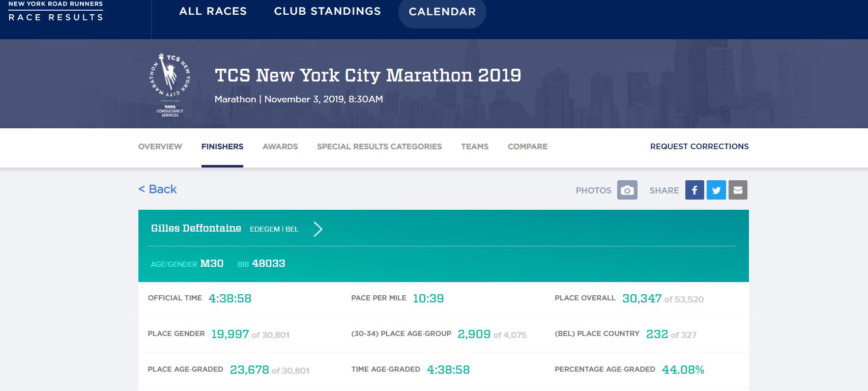Click Request Corrections link

699,147
